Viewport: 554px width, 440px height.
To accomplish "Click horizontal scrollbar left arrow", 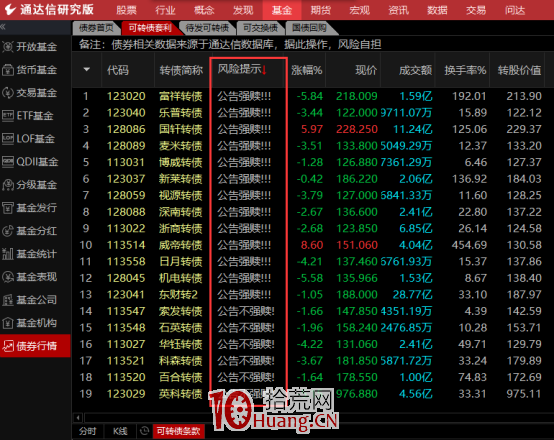I will coord(78,418).
